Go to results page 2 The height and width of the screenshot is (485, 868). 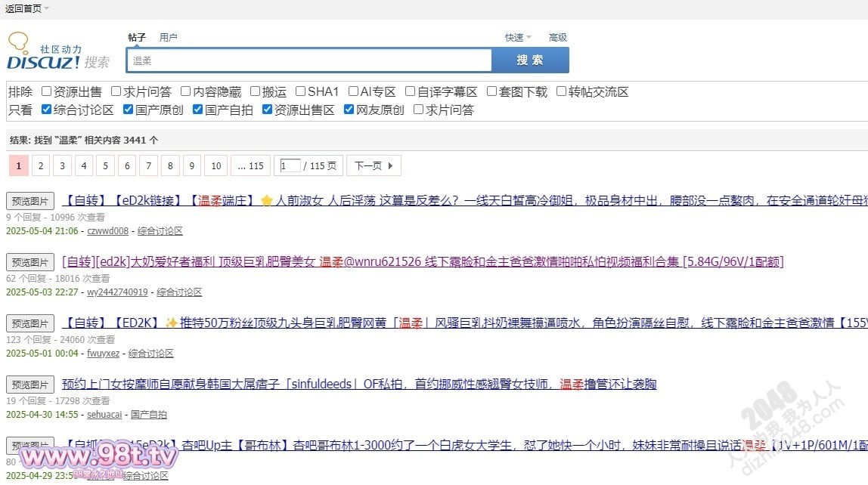(41, 165)
